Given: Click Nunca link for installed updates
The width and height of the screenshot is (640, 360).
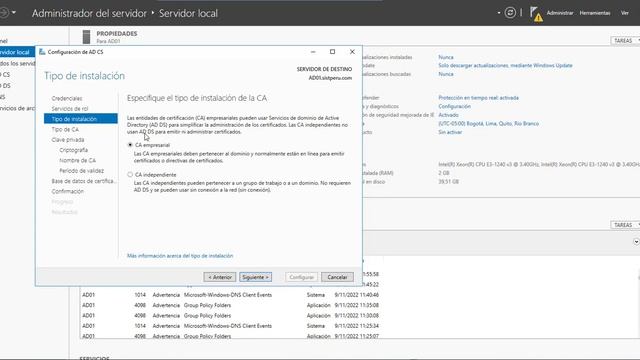Looking at the screenshot, I should point(446,57).
